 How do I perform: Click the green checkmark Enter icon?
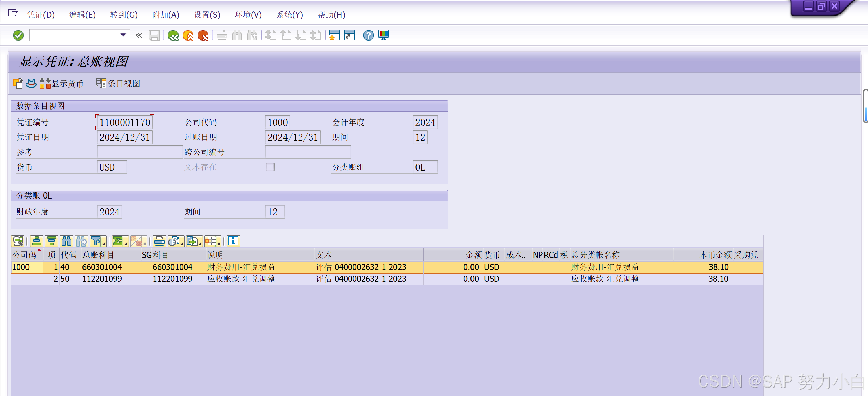18,35
